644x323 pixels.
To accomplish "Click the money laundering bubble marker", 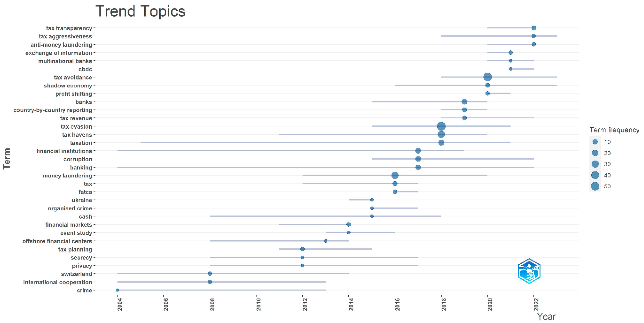I will point(395,175).
